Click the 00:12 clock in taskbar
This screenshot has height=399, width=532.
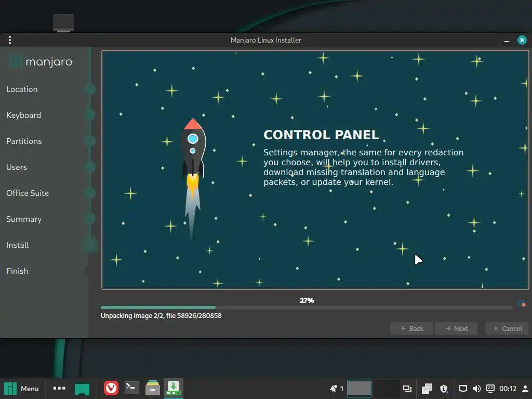[x=508, y=389]
